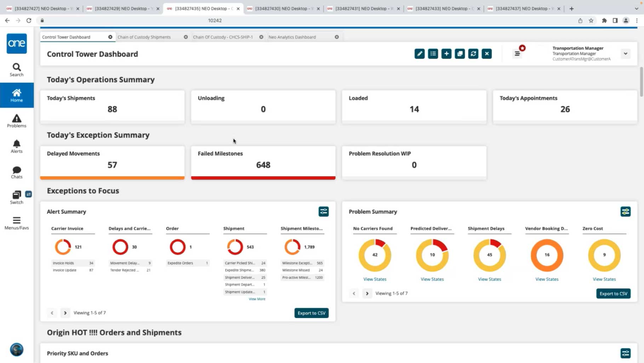Click the plus add widget icon
Viewport: 644px width, 363px height.
pos(446,54)
